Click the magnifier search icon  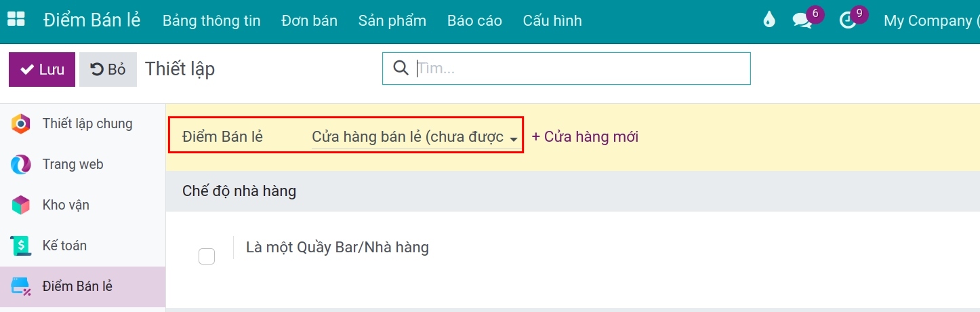(401, 68)
